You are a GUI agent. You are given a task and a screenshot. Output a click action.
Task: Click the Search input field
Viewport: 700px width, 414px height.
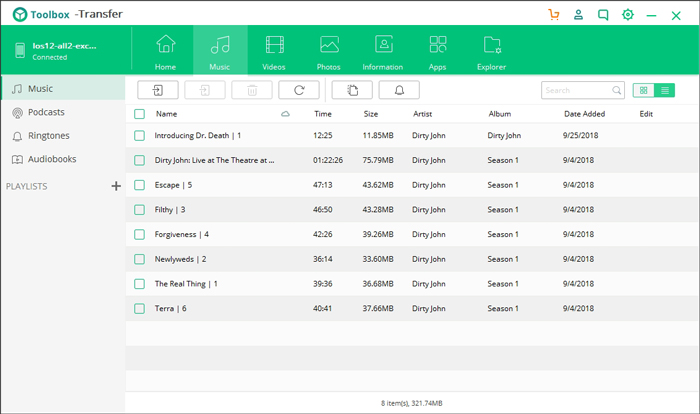(575, 90)
